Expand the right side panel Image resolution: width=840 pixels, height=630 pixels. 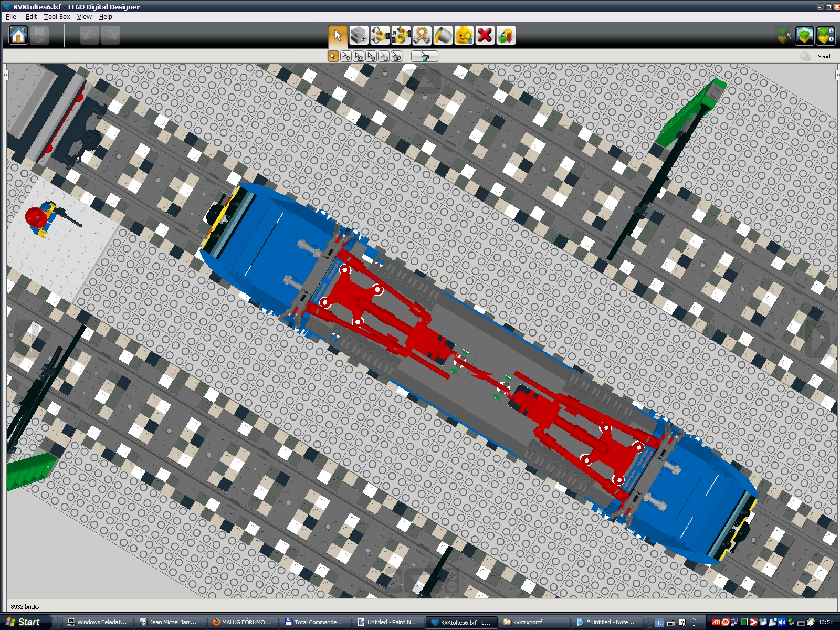(837, 76)
